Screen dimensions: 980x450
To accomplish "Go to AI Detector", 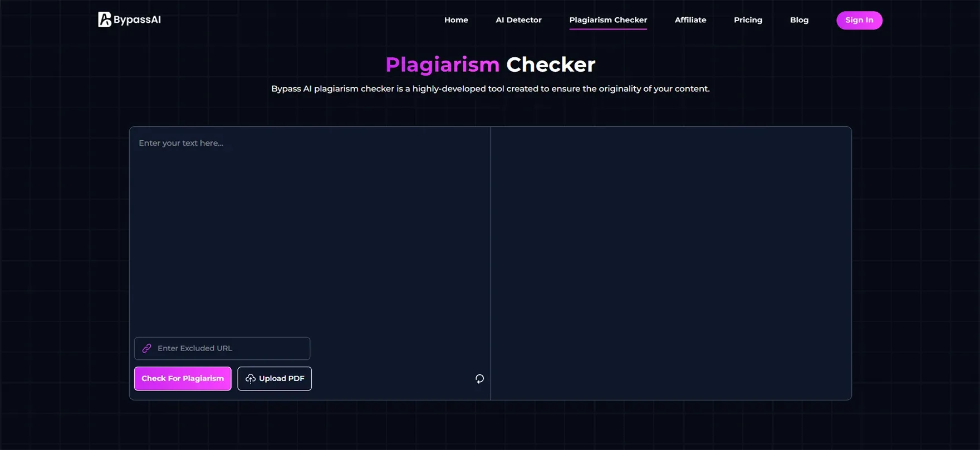I will 518,20.
